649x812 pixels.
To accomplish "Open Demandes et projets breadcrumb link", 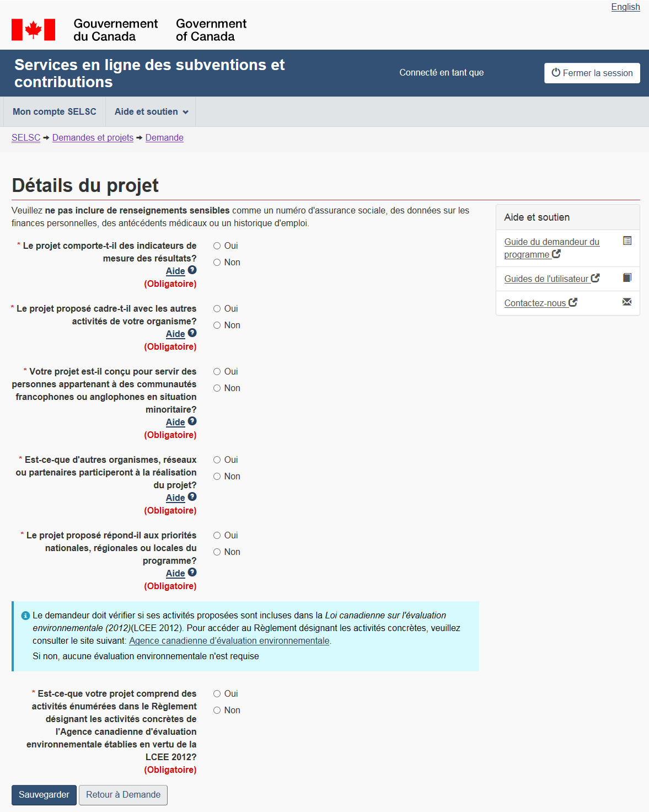I will [x=93, y=138].
